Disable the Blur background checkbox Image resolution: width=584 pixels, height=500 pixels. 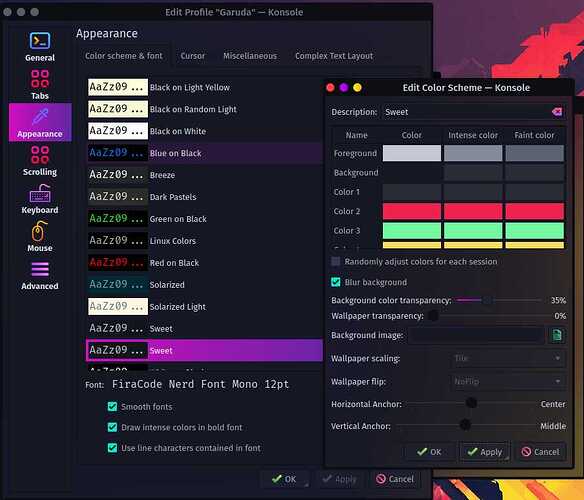pos(336,282)
